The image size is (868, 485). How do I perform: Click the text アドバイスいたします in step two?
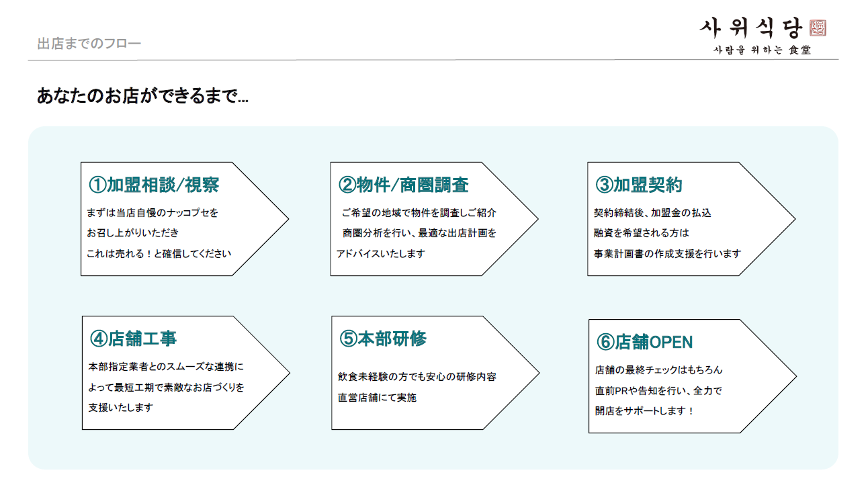pyautogui.click(x=381, y=254)
